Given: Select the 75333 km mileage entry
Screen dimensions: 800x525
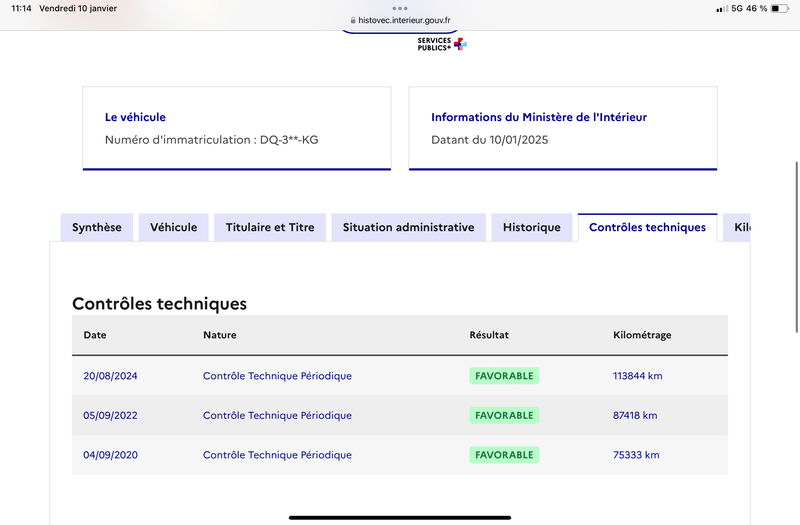Looking at the screenshot, I should tap(636, 455).
